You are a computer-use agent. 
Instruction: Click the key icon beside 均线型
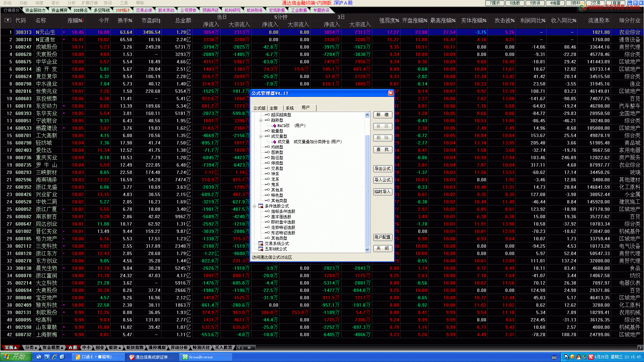pyautogui.click(x=267, y=147)
